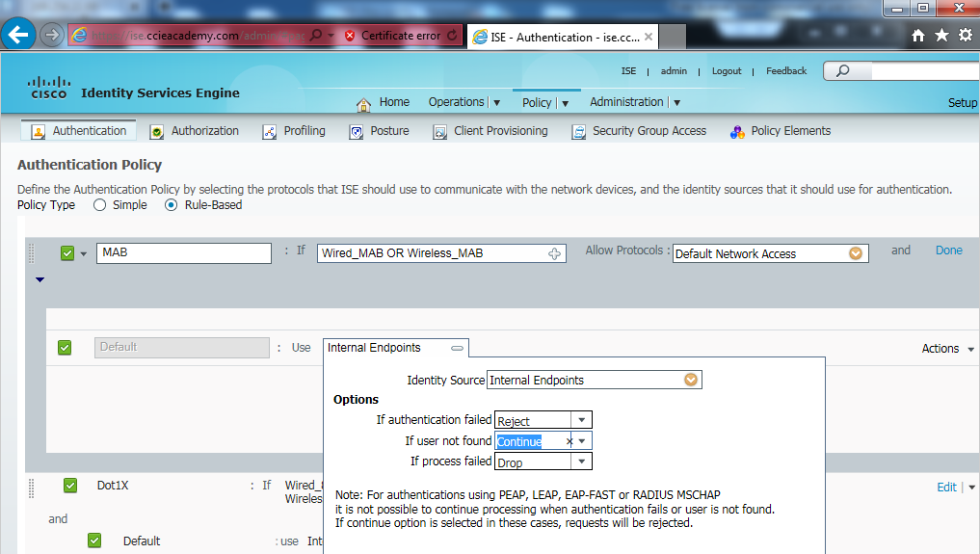Click the ISE link in header
The width and height of the screenshot is (980, 554).
[628, 71]
